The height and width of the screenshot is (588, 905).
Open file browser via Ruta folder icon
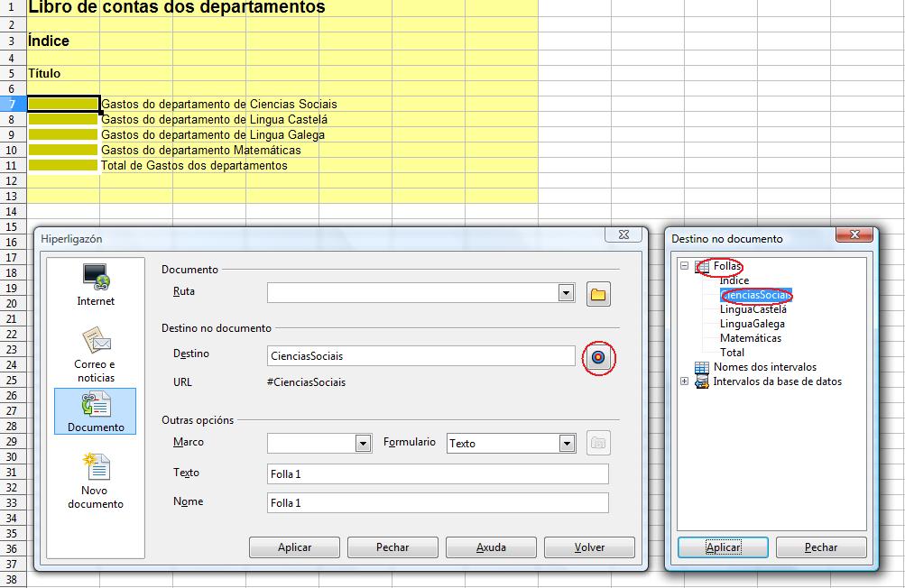coord(598,293)
